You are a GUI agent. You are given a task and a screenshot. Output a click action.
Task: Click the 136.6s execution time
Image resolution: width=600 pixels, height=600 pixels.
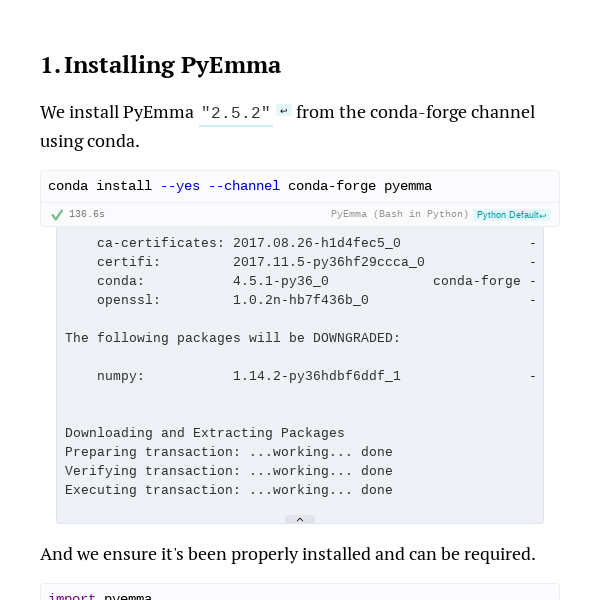point(87,214)
